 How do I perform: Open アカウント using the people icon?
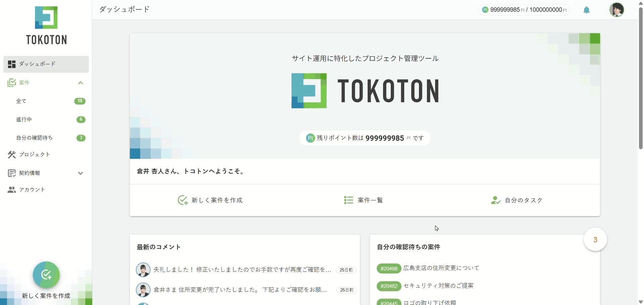tap(12, 189)
